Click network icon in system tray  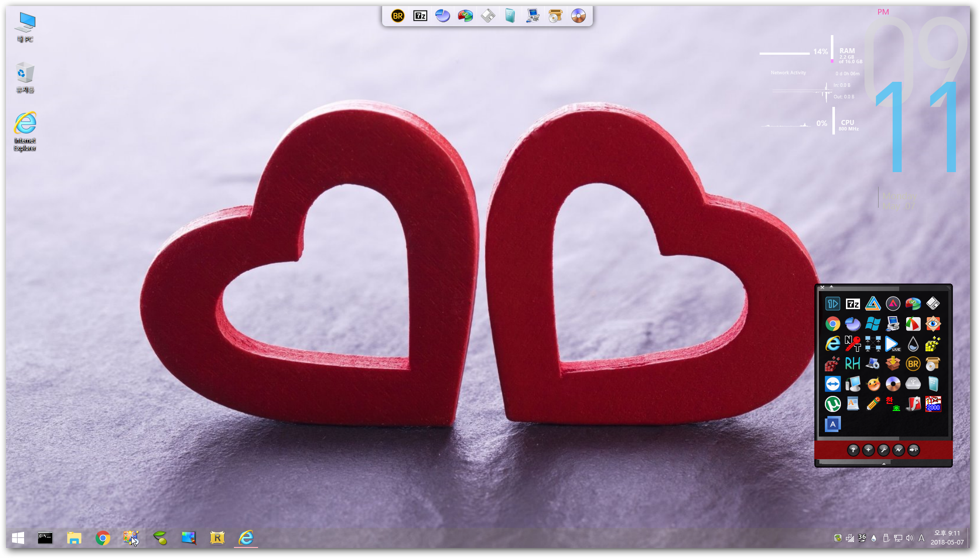pos(898,538)
